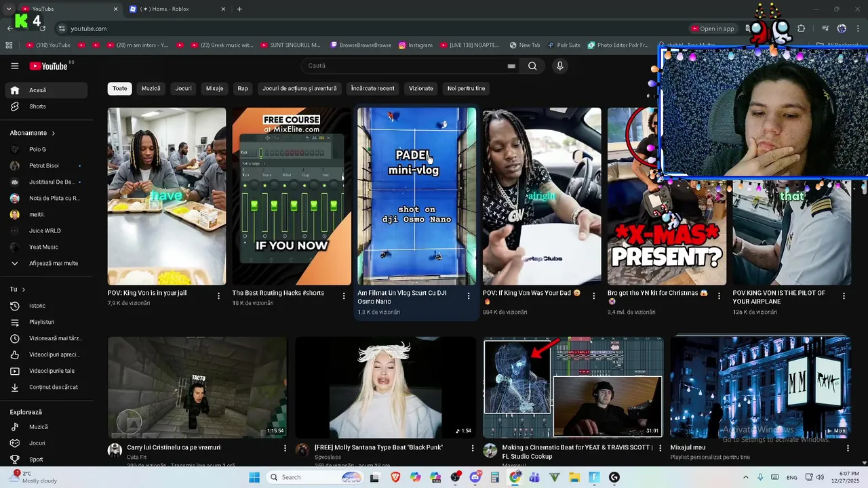Open the YouTube hamburger guide menu
Viewport: 868px width, 488px height.
(15, 66)
